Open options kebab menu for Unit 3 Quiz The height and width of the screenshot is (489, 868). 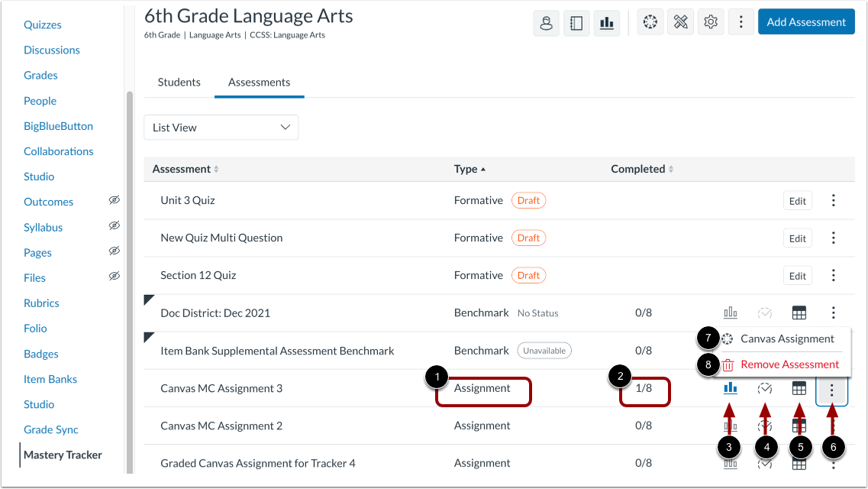pos(833,199)
